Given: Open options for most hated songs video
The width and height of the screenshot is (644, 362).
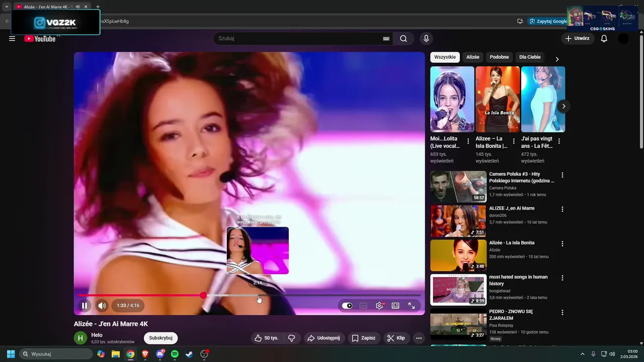Looking at the screenshot, I should tap(562, 278).
